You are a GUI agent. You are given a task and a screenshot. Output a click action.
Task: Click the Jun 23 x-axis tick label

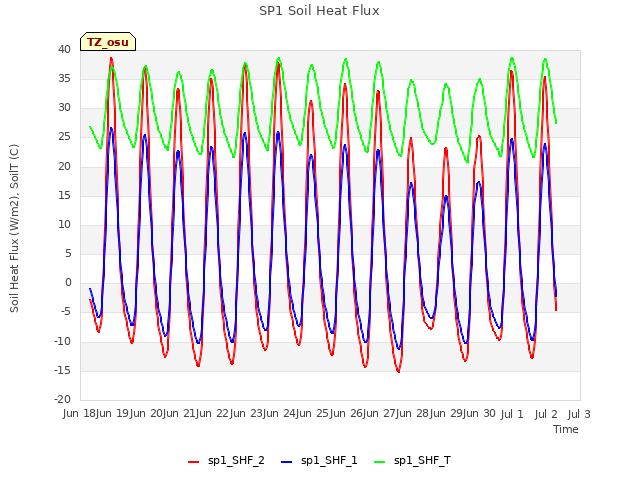coord(248,414)
